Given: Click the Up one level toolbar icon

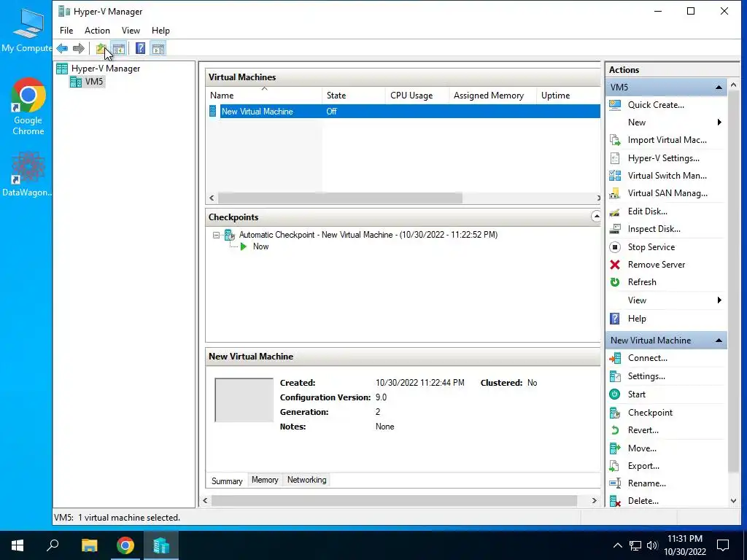Looking at the screenshot, I should pyautogui.click(x=101, y=48).
